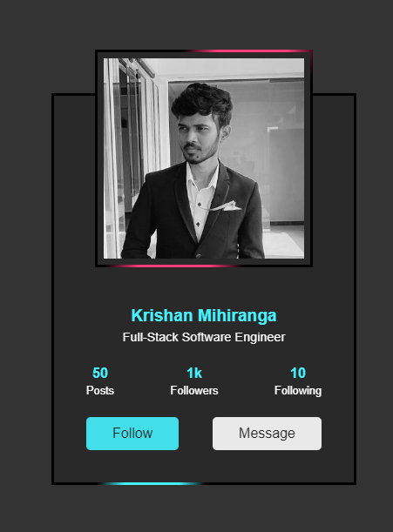The image size is (393, 532).
Task: Click the pink glowing line above the photo
Action: pos(248,51)
